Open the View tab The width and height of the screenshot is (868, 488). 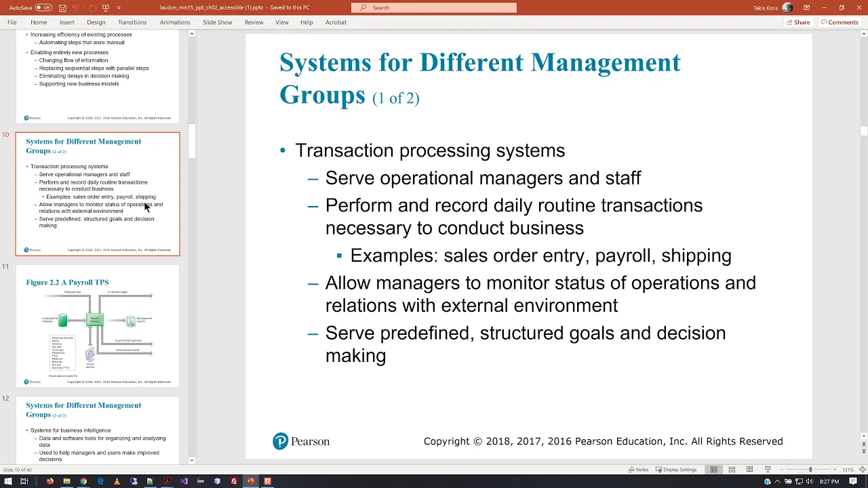tap(282, 22)
